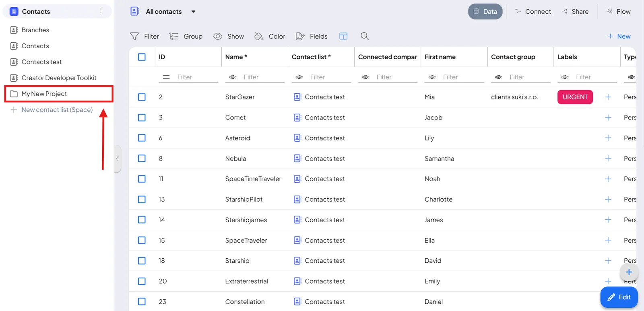Screen dimensions: 644x311
Task: Click the Contacts module header icon
Action: 14,11
